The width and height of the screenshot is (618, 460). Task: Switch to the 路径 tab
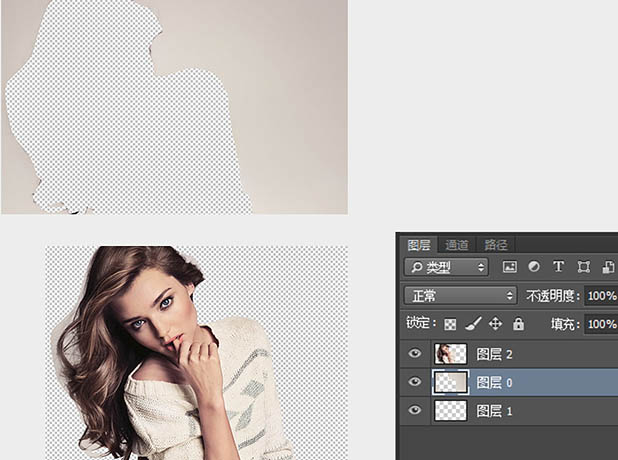tap(496, 245)
